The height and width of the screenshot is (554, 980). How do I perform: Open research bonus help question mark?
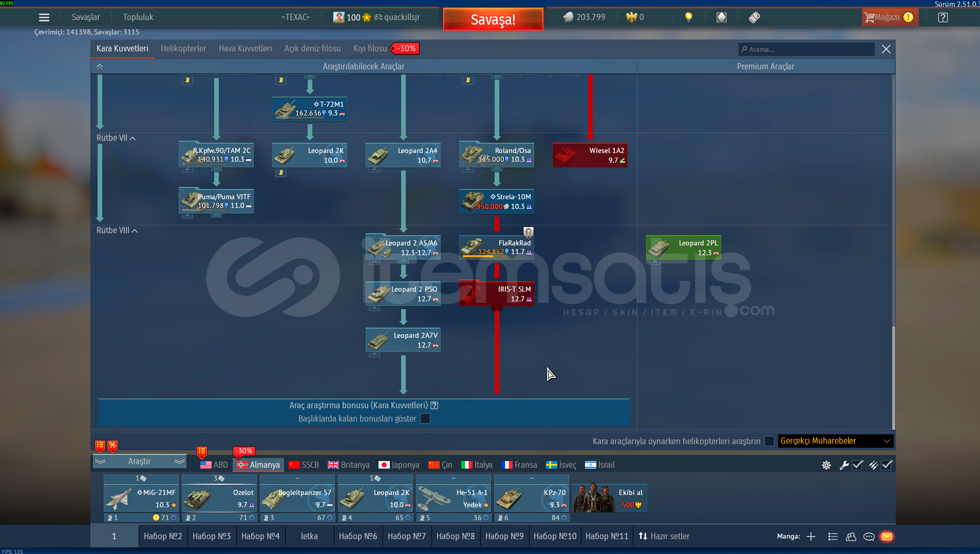(435, 406)
